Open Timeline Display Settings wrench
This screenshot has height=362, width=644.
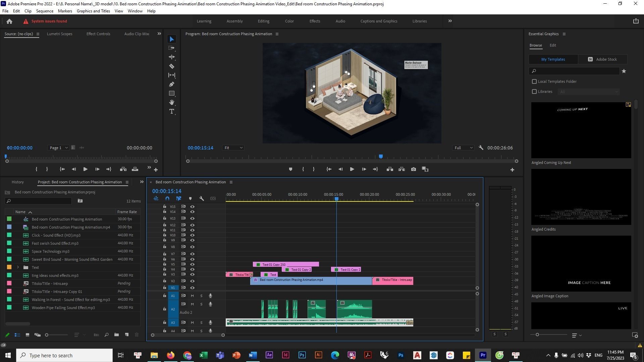click(x=202, y=198)
